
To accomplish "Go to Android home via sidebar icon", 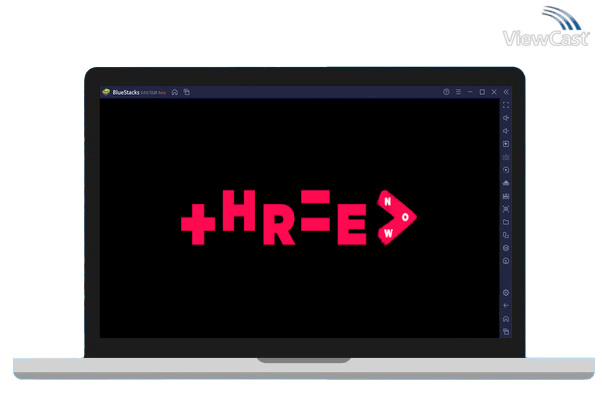I will [506, 319].
